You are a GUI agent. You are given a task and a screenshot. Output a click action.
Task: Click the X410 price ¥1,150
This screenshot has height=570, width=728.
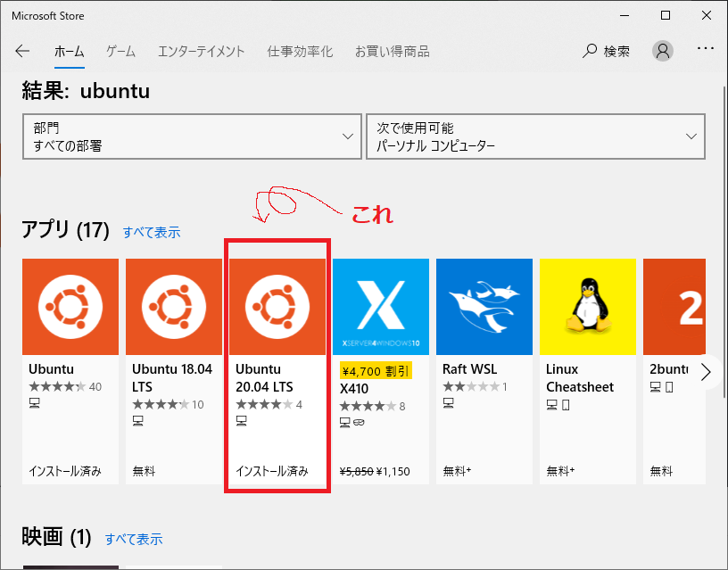tap(393, 472)
